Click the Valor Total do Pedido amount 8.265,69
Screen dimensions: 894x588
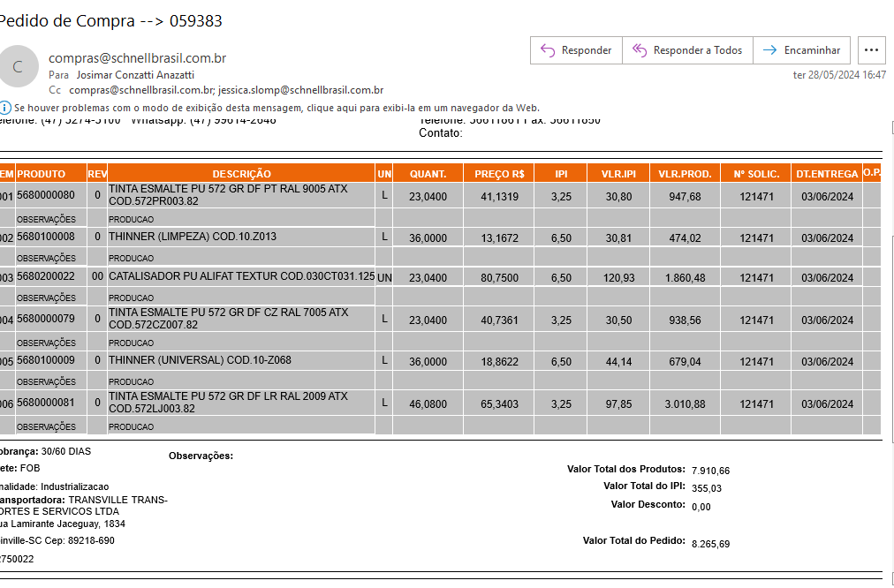[710, 544]
